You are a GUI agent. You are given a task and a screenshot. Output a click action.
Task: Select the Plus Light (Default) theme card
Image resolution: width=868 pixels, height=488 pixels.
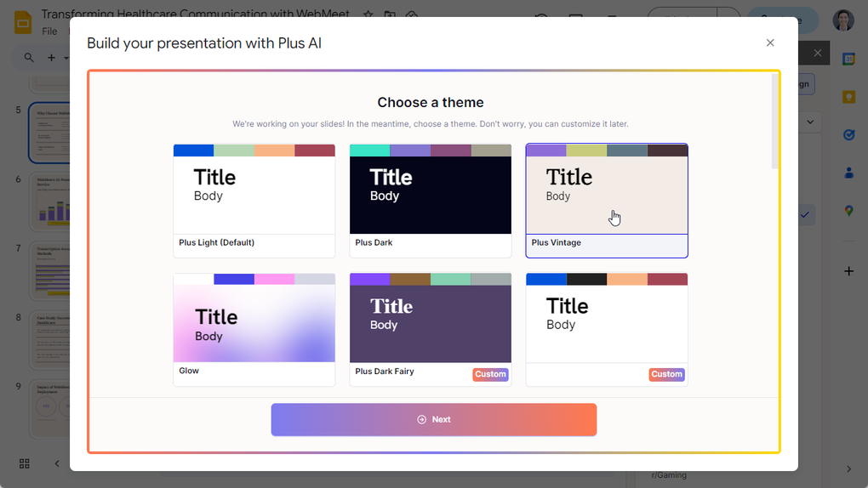point(254,201)
